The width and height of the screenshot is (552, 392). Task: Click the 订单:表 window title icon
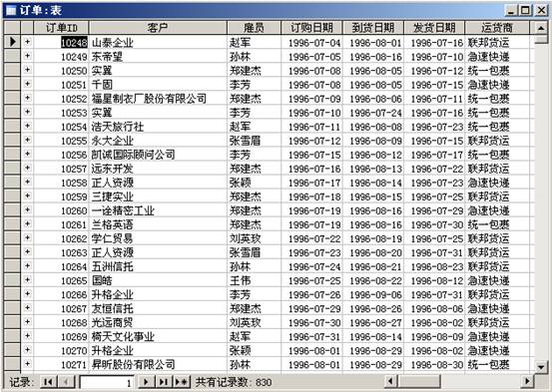pos(11,11)
